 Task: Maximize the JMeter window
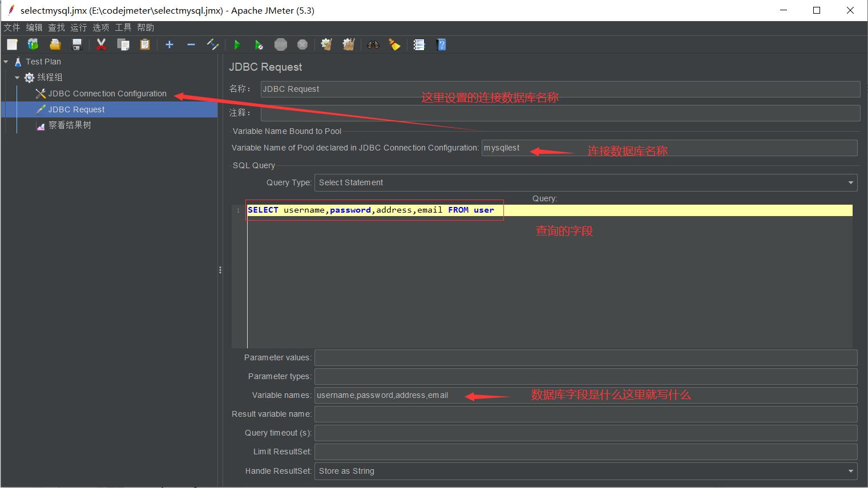click(x=817, y=10)
